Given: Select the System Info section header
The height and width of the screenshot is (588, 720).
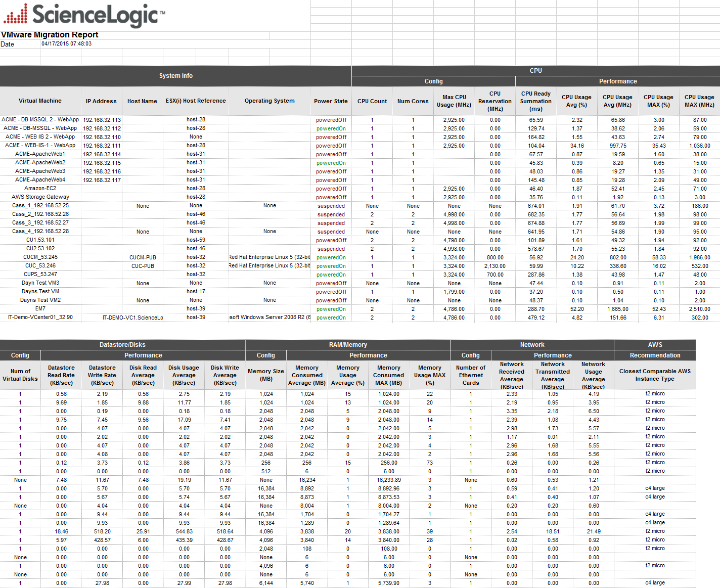Looking at the screenshot, I should coord(175,76).
